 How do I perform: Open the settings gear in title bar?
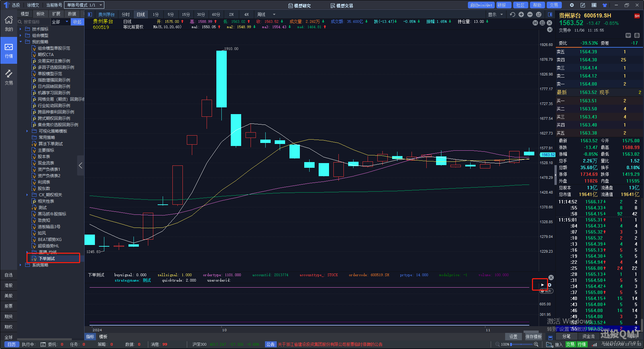click(572, 5)
